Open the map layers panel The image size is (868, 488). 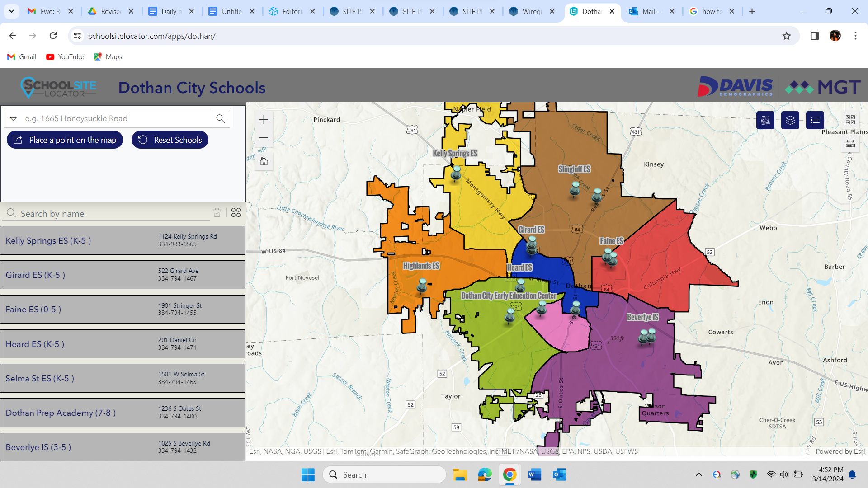(x=790, y=120)
